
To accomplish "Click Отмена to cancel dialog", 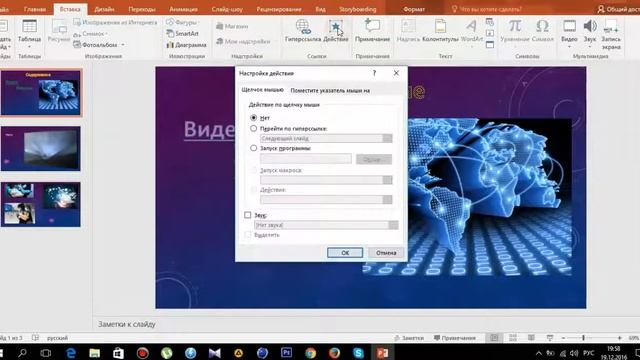I will [386, 253].
